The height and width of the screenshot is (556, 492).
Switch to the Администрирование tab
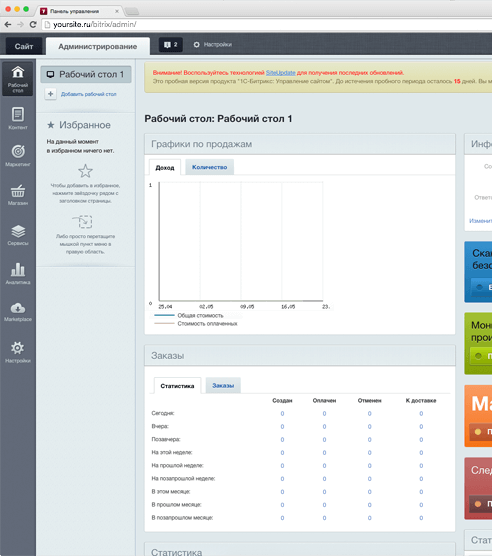(x=98, y=46)
